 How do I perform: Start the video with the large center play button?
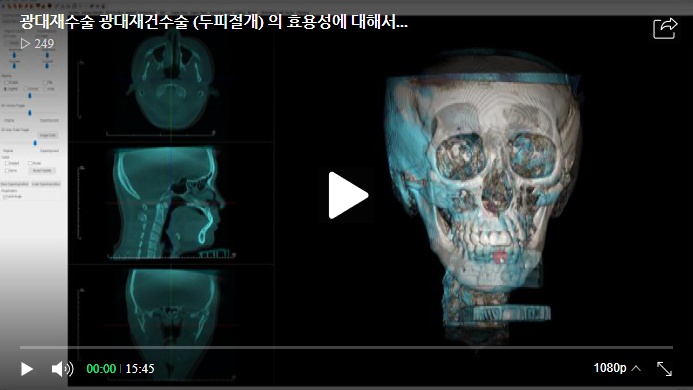348,195
